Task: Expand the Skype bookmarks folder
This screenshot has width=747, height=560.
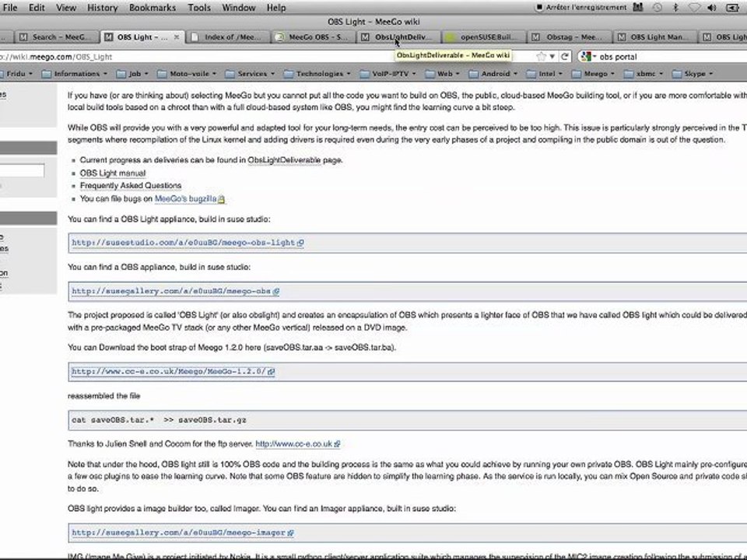Action: click(693, 74)
